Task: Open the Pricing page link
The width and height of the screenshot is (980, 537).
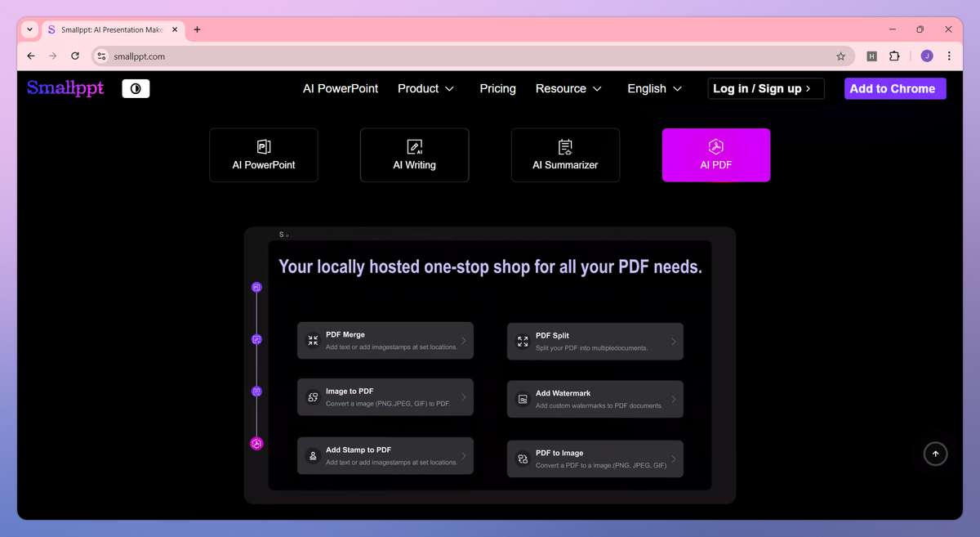Action: (x=497, y=88)
